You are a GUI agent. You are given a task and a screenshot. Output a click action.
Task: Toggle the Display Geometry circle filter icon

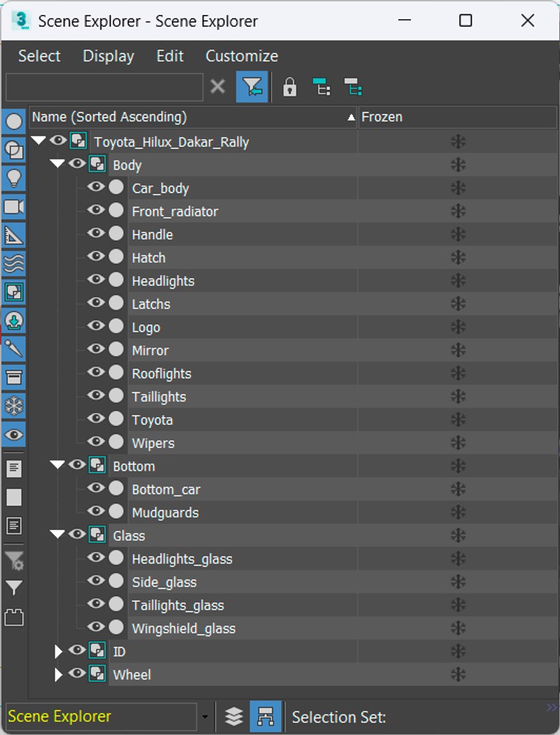coord(14,121)
